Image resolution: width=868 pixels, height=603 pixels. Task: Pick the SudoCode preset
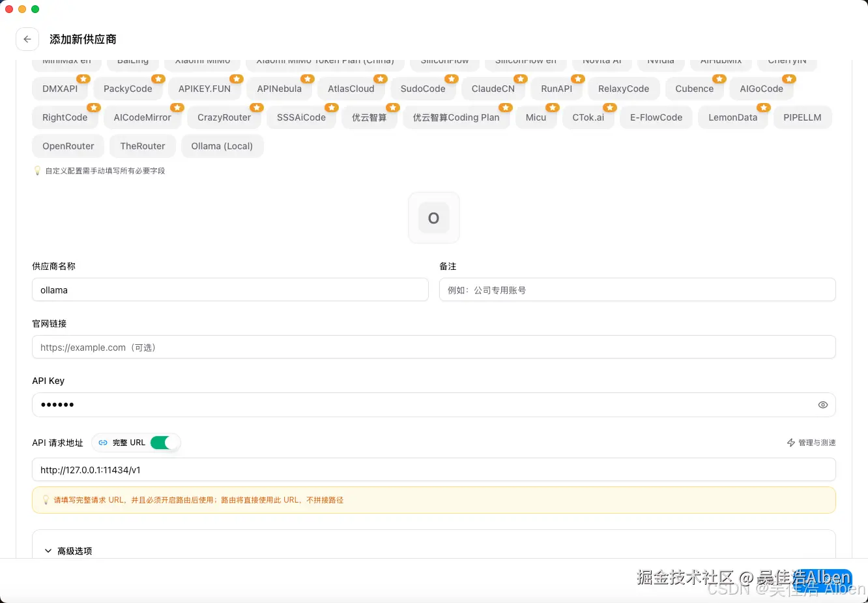tap(423, 89)
